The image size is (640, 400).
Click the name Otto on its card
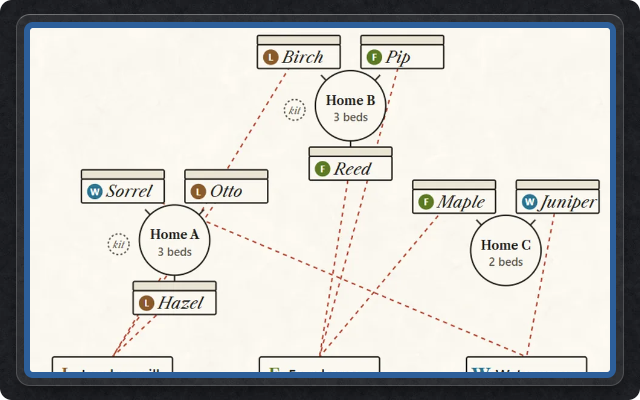click(226, 191)
